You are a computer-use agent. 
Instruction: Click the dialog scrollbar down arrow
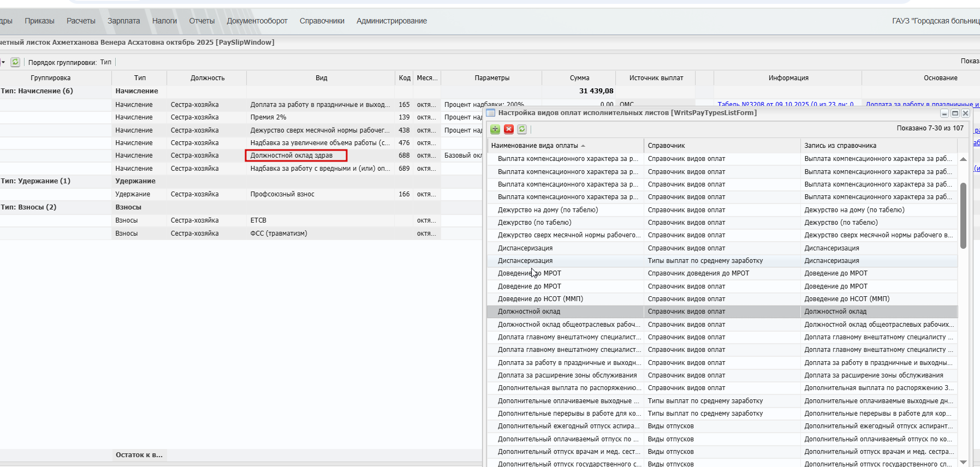coord(964,462)
